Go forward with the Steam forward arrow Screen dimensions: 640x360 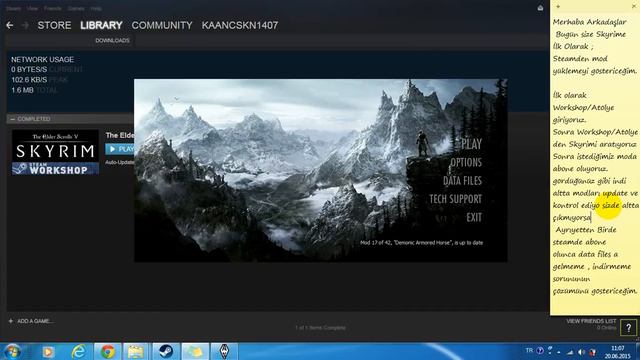coord(25,25)
